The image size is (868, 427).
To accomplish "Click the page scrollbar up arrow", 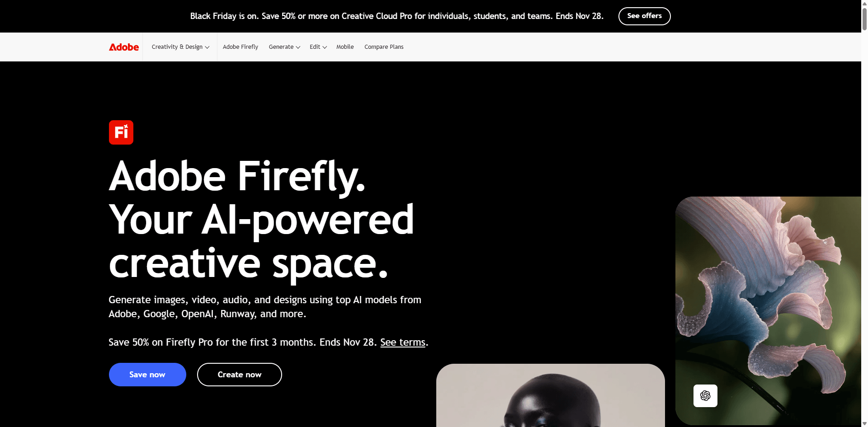I will 864,3.
